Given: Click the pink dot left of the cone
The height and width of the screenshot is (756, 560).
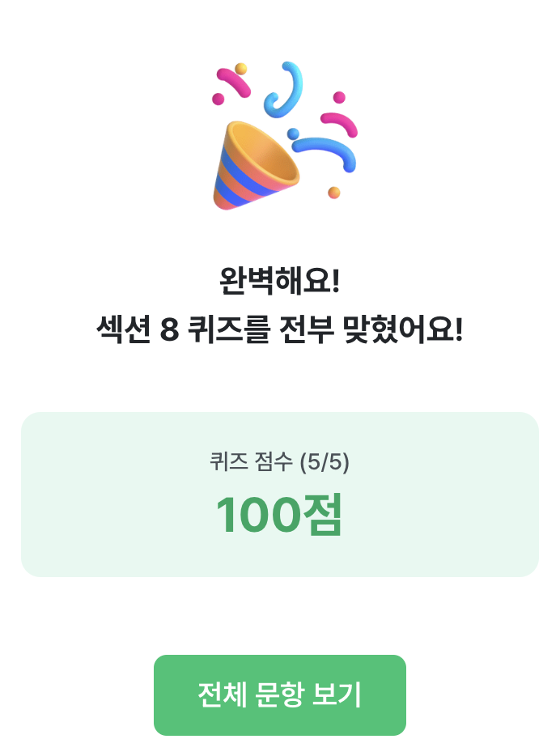Looking at the screenshot, I should [x=218, y=99].
